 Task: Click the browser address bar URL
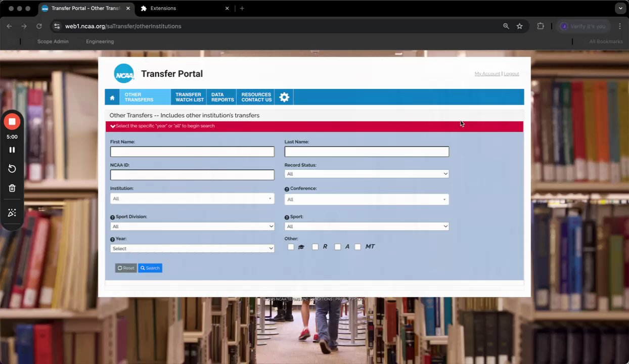[123, 26]
